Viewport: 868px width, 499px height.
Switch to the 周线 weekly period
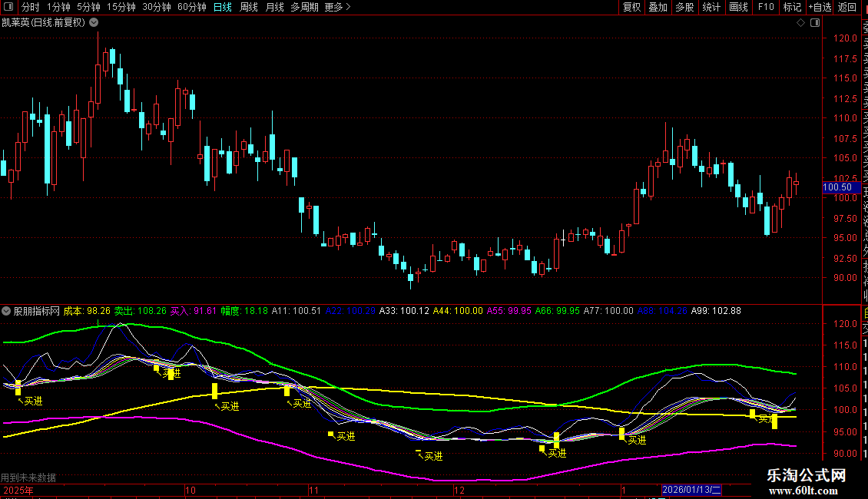249,7
